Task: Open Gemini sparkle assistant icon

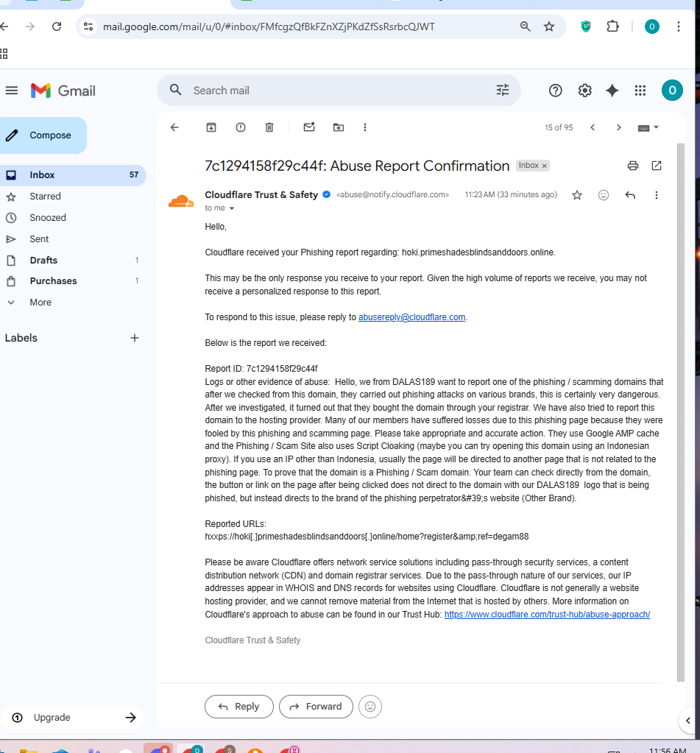Action: click(612, 91)
